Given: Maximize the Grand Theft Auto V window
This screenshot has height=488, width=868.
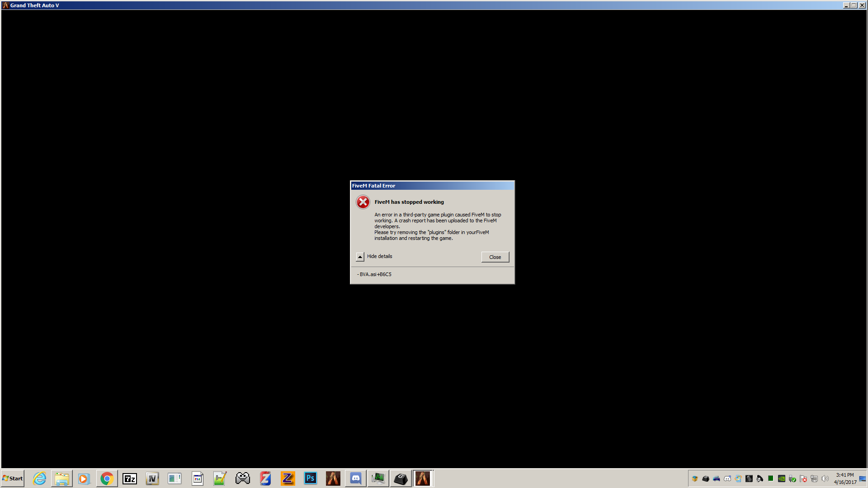Looking at the screenshot, I should point(854,5).
